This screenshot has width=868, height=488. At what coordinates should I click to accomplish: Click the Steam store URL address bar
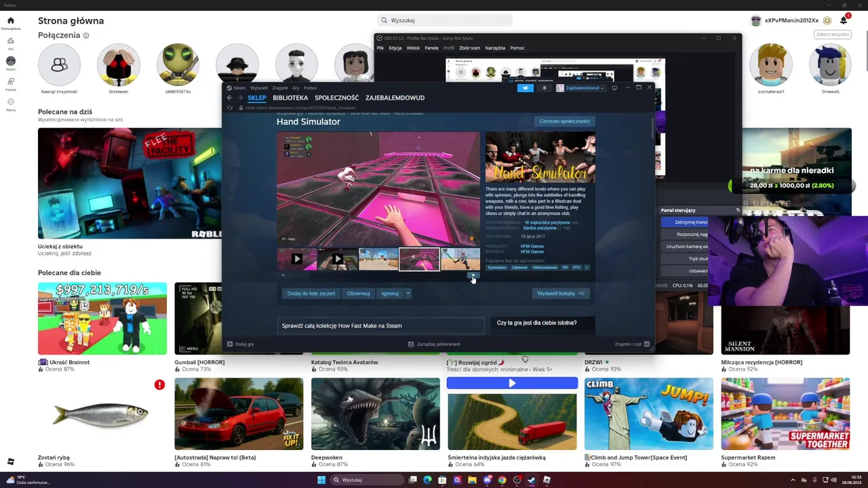coord(302,108)
